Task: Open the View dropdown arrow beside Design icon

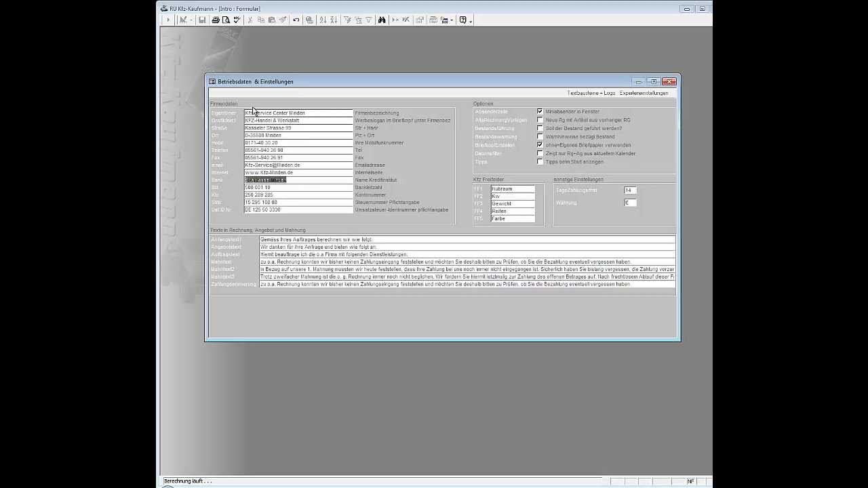Action: pyautogui.click(x=191, y=20)
